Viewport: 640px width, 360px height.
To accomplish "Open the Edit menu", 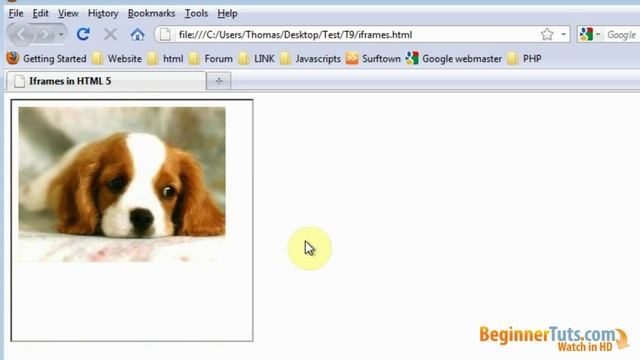I will pyautogui.click(x=40, y=13).
